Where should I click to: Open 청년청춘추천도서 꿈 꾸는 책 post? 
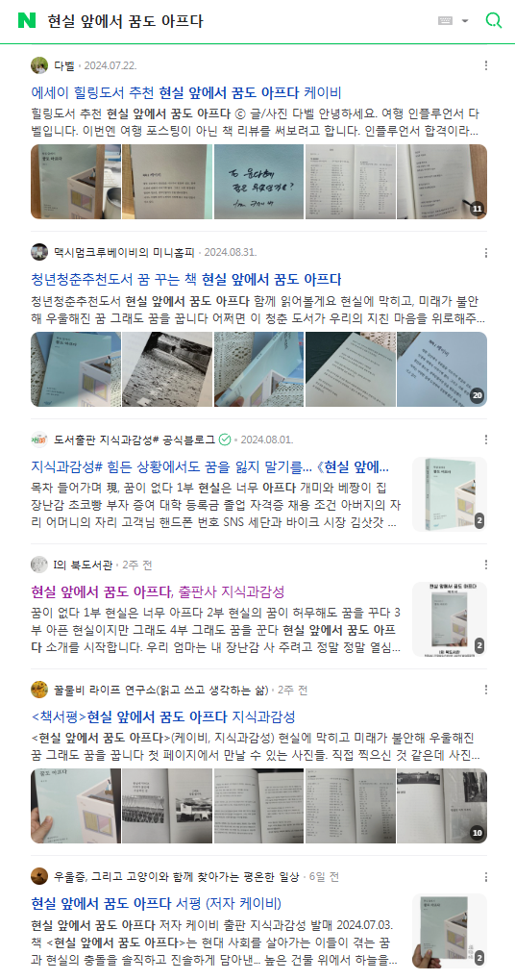pyautogui.click(x=186, y=279)
